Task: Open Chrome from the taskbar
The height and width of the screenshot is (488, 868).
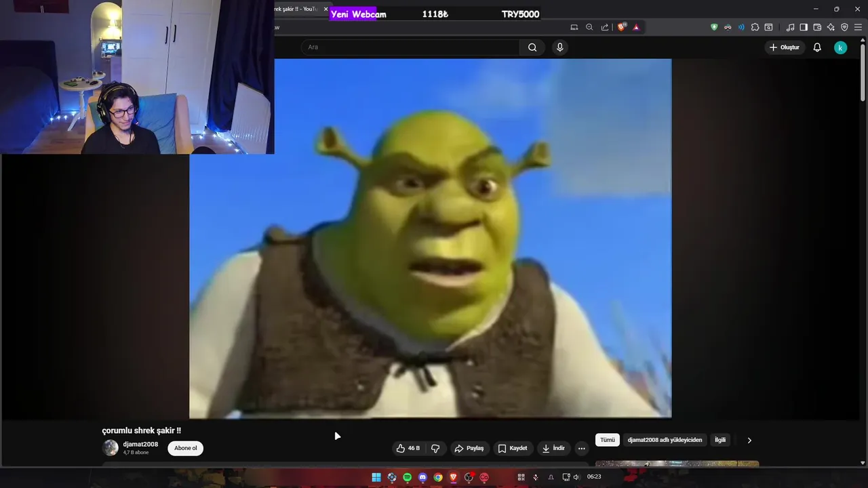Action: 438,477
